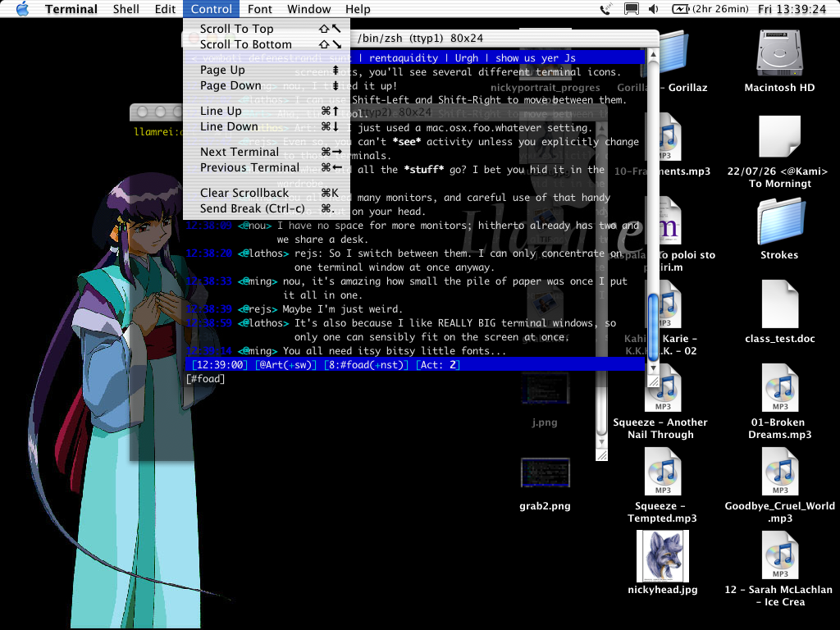Click the /bin/zsh (ttyp1) window title

(x=420, y=38)
